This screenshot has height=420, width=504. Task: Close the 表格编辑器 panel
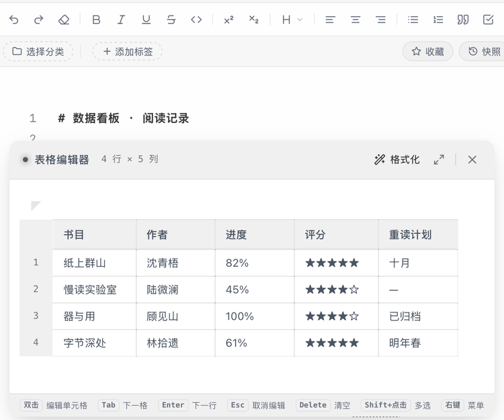point(472,160)
